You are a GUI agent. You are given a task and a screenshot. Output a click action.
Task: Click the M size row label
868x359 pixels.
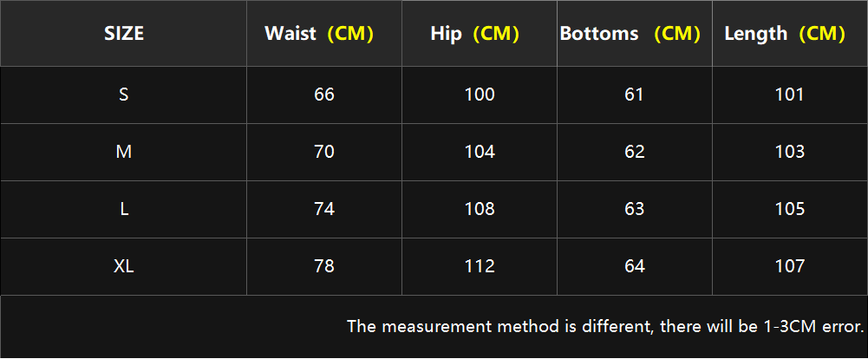tap(123, 152)
